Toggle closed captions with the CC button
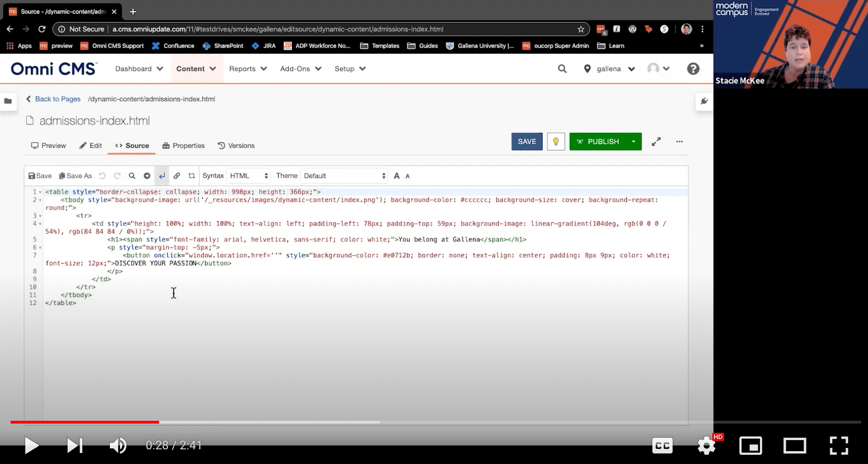The image size is (868, 464). tap(662, 445)
